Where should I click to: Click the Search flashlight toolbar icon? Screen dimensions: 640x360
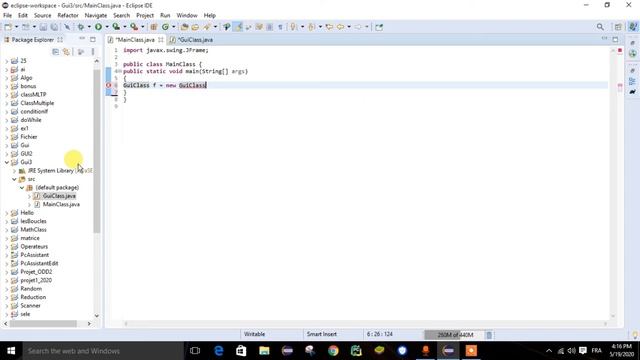pos(207,27)
